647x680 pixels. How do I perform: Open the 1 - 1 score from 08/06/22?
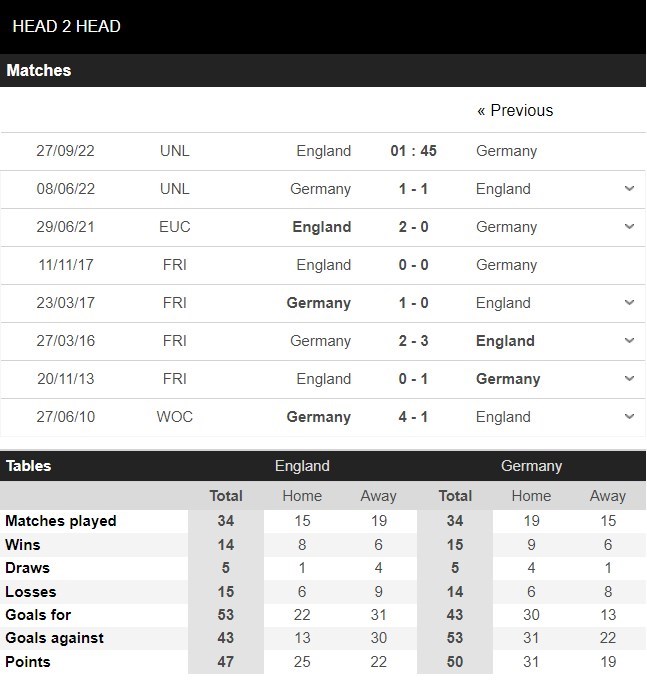click(x=413, y=189)
